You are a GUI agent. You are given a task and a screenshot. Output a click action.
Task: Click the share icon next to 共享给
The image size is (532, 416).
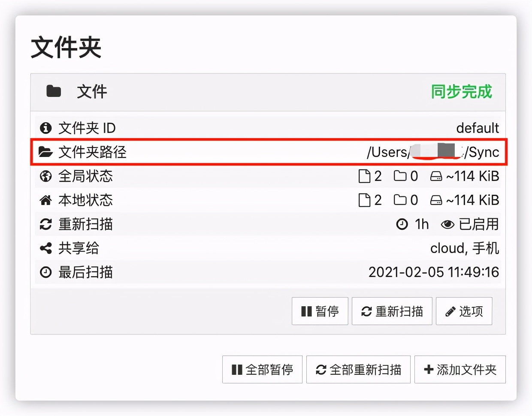pos(45,248)
